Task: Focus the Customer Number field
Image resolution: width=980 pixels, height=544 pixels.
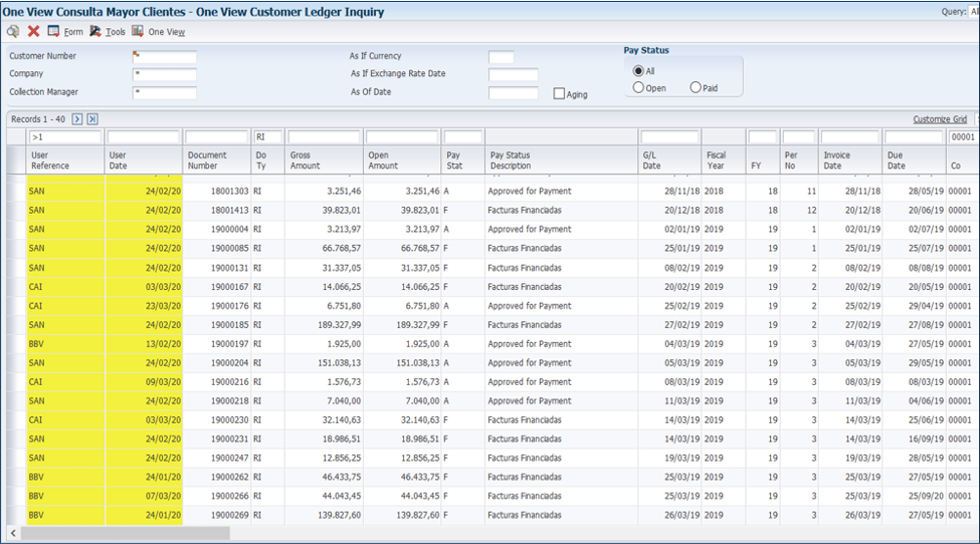Action: tap(164, 57)
